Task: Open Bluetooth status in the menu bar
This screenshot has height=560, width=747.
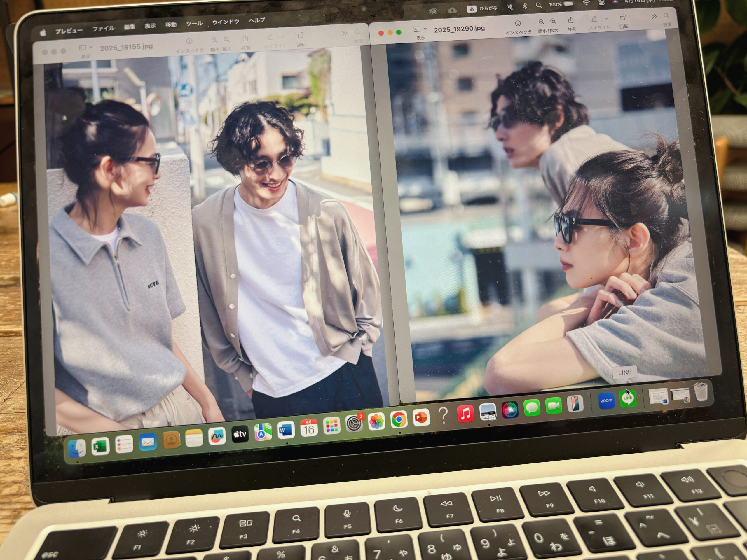Action: pyautogui.click(x=525, y=6)
